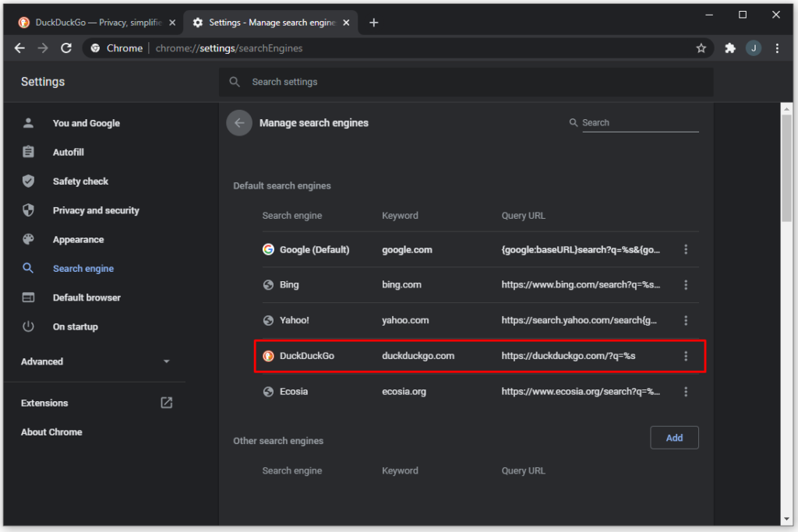Click the back arrow beside Manage search engines
Viewport: 798px width, 532px height.
(239, 122)
